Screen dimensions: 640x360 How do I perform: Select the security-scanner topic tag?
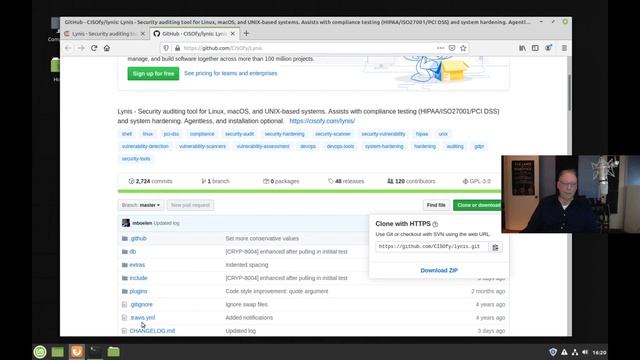(333, 134)
